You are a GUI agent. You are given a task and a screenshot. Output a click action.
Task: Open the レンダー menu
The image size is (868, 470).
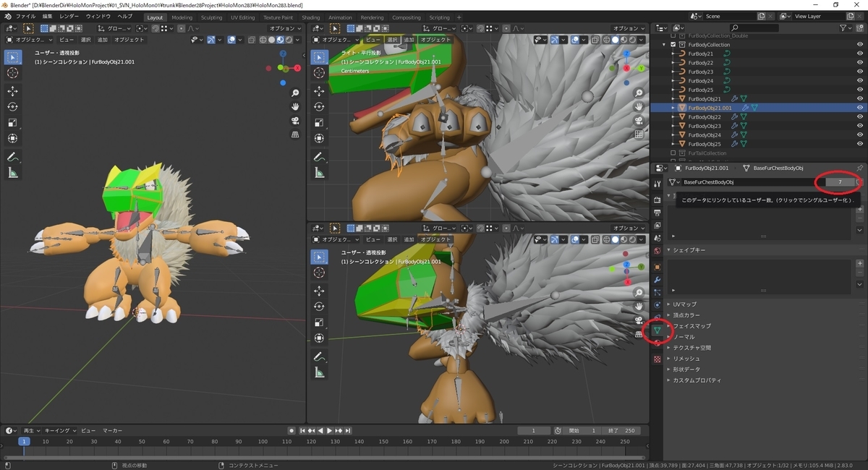tap(69, 17)
